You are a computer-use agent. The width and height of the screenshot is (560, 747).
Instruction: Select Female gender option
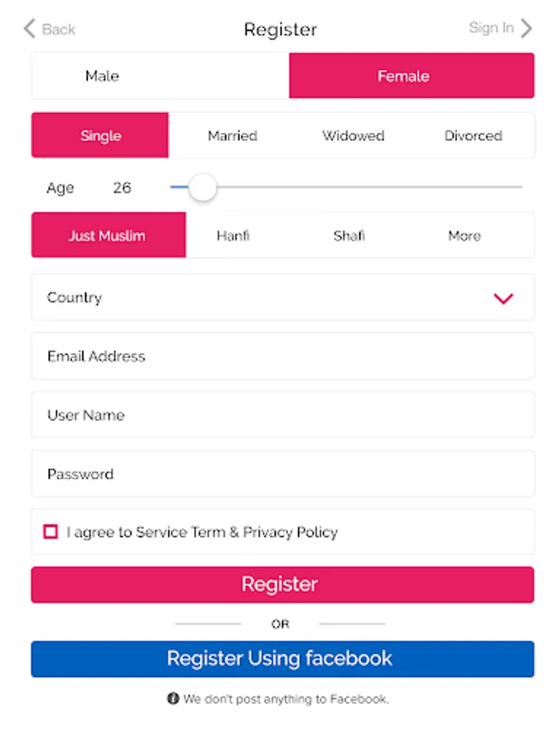pyautogui.click(x=403, y=76)
